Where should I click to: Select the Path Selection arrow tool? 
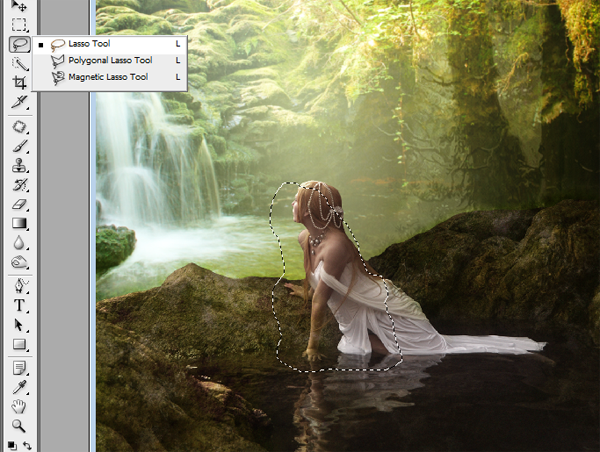click(19, 325)
